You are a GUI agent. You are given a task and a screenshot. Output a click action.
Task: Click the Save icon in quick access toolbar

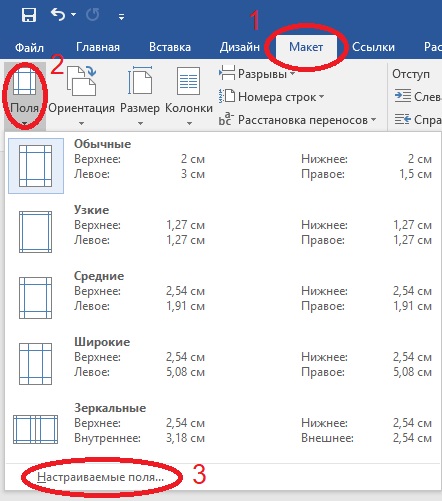(29, 15)
